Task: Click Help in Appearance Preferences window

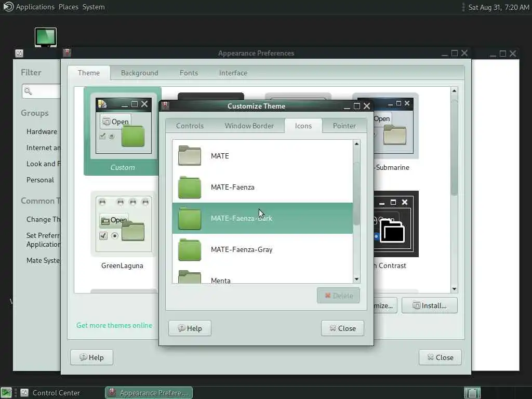Action: (x=91, y=357)
